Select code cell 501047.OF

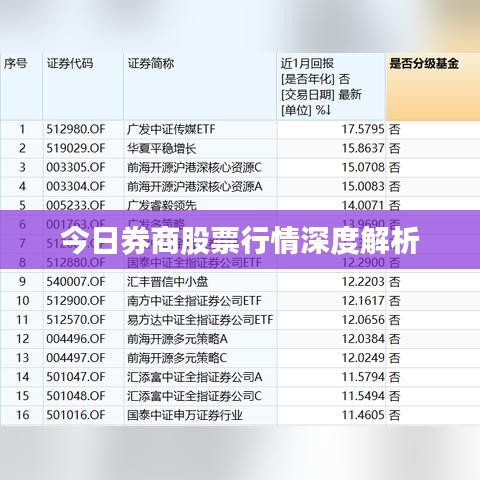pyautogui.click(x=76, y=377)
